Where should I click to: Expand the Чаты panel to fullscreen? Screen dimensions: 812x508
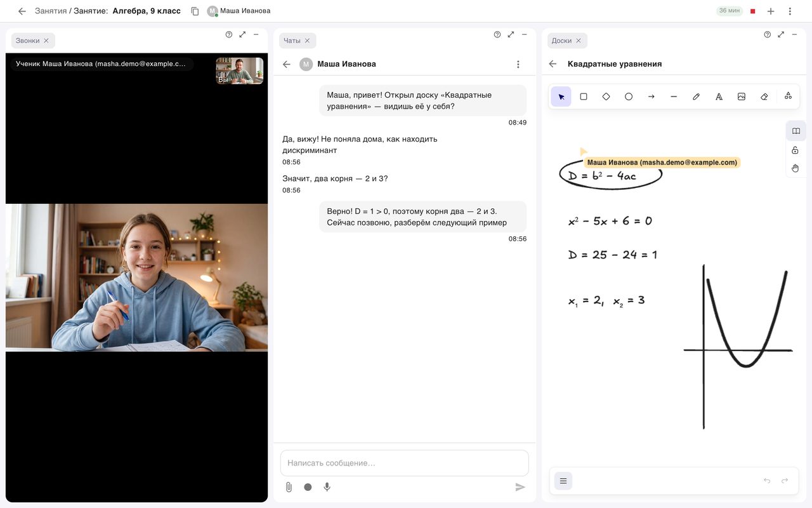point(511,34)
